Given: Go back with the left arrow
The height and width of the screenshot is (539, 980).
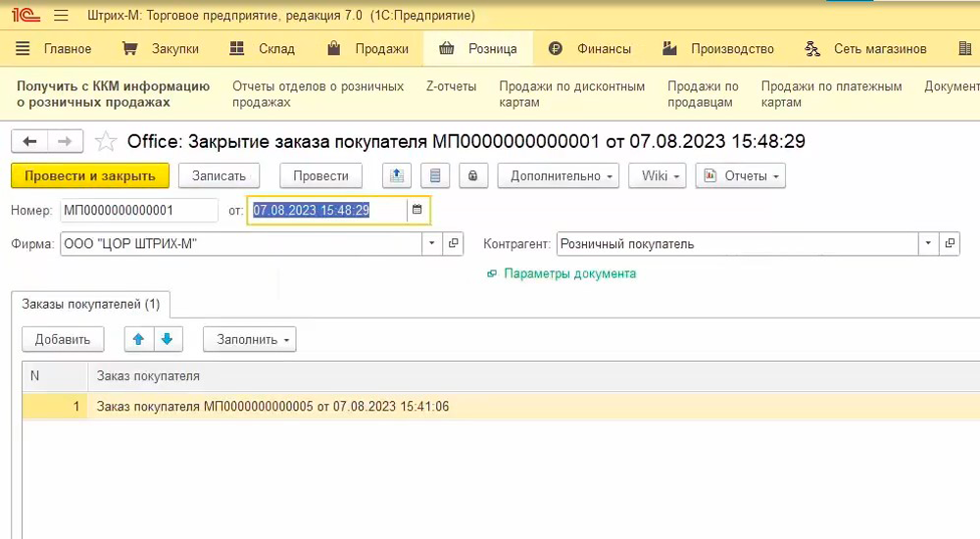Looking at the screenshot, I should [29, 142].
